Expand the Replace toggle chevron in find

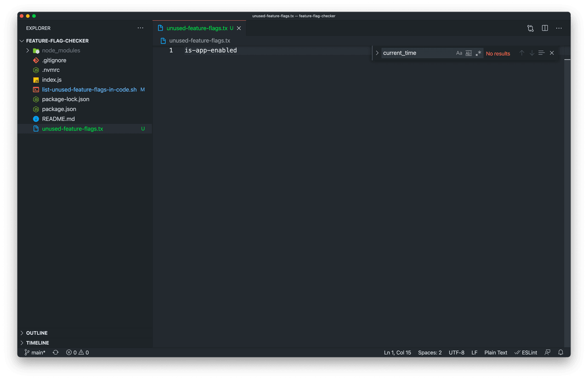point(377,53)
